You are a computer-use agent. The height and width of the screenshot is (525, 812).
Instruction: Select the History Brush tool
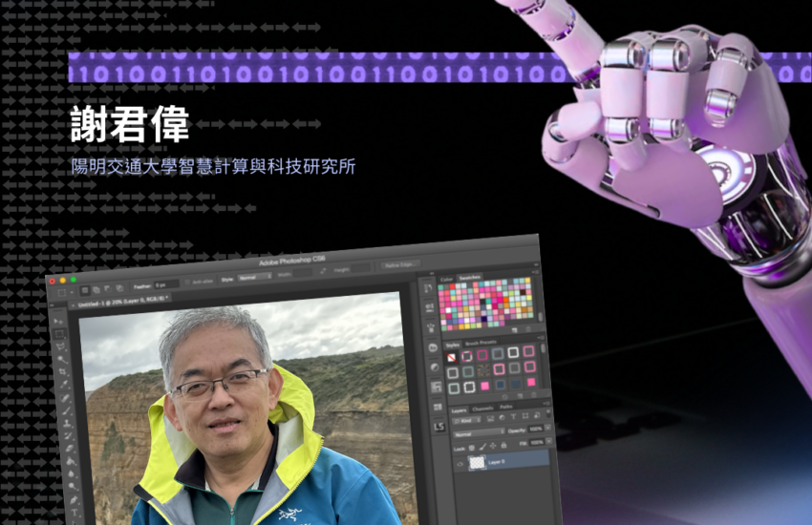point(69,436)
